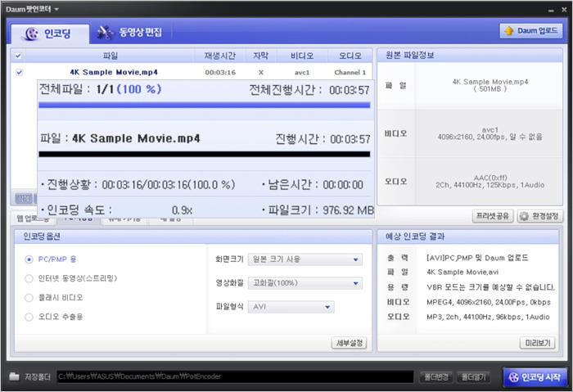573x392 pixels.
Task: Click the sparkle icon on 동영상 편집 tab
Action: coord(104,34)
